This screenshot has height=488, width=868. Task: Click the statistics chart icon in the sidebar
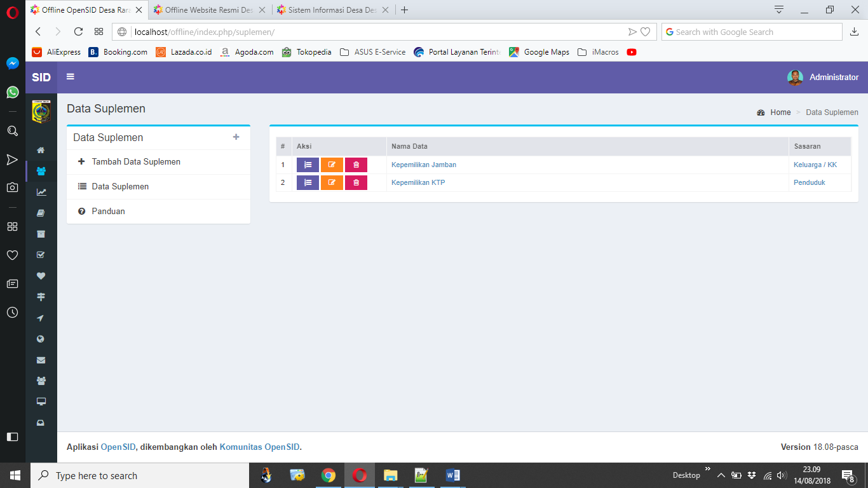click(x=41, y=191)
